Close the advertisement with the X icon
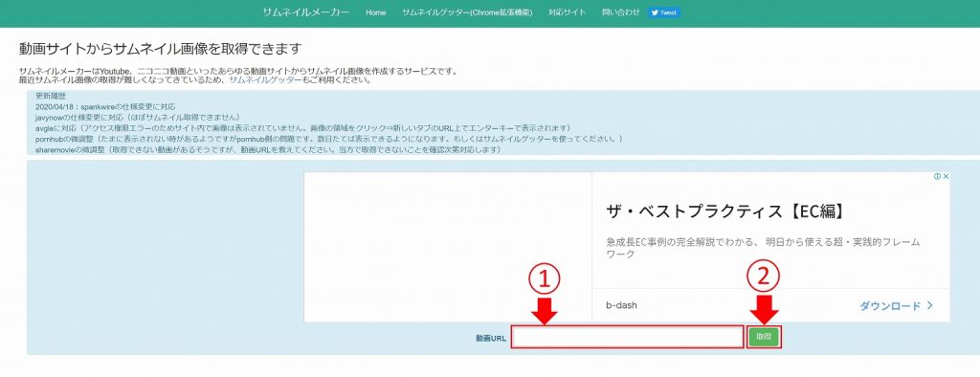This screenshot has width=980, height=377. pyautogui.click(x=947, y=177)
